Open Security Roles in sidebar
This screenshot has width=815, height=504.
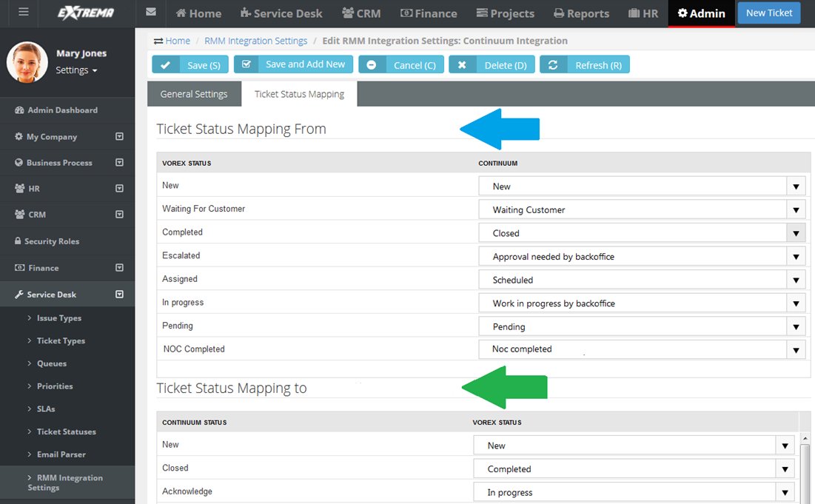[x=52, y=241]
